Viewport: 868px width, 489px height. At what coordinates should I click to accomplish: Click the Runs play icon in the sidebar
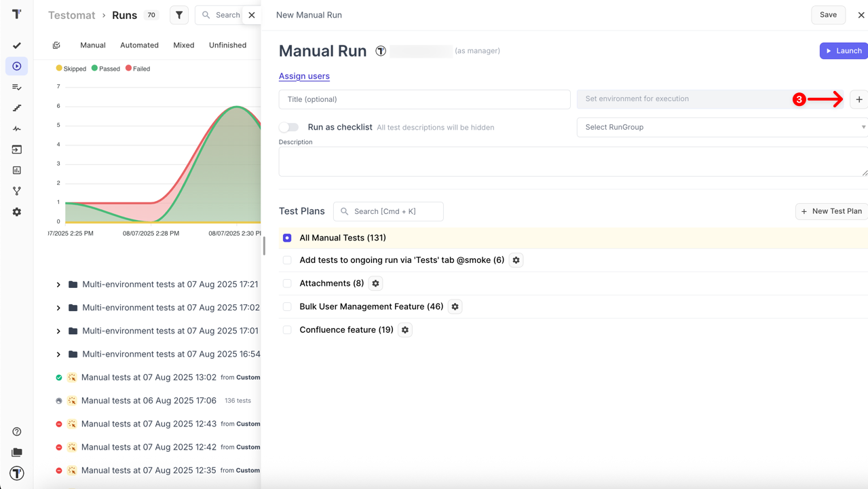[17, 67]
